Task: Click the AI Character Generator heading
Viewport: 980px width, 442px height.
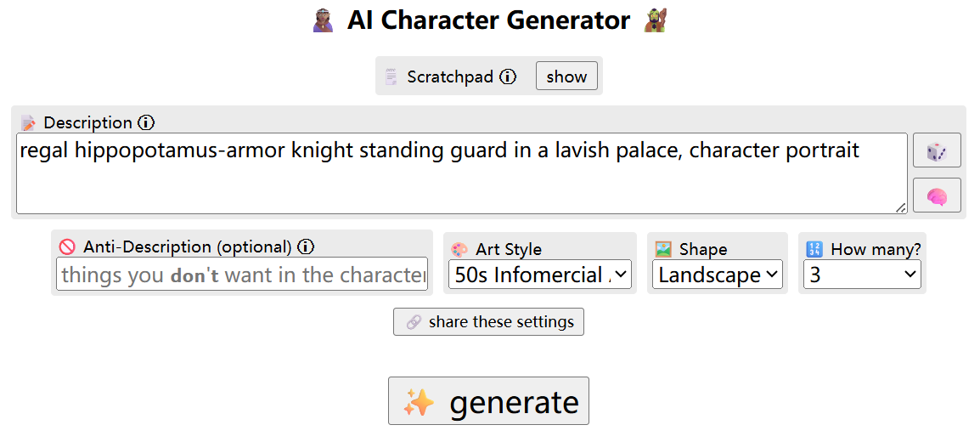Action: pos(489,20)
